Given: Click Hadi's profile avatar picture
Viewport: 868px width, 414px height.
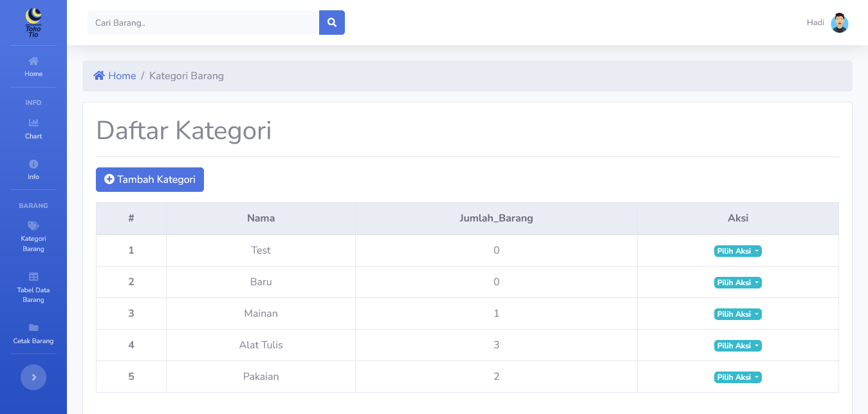Looking at the screenshot, I should click(839, 23).
